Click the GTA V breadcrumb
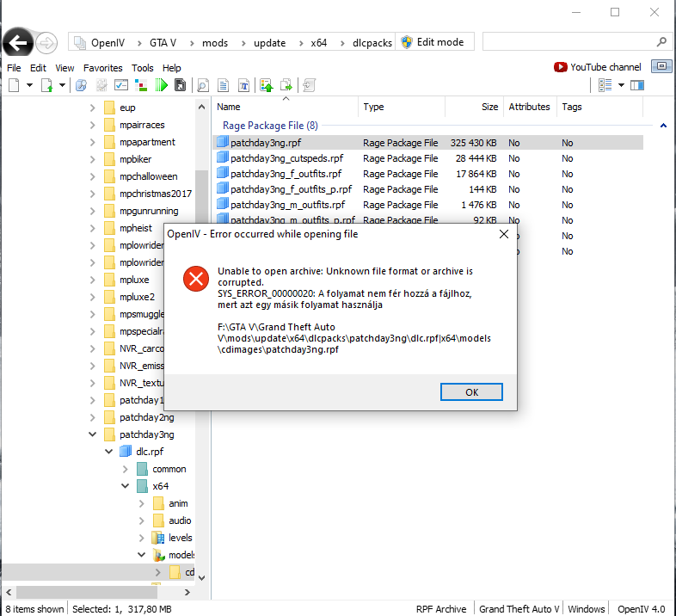The height and width of the screenshot is (616, 676). (163, 43)
